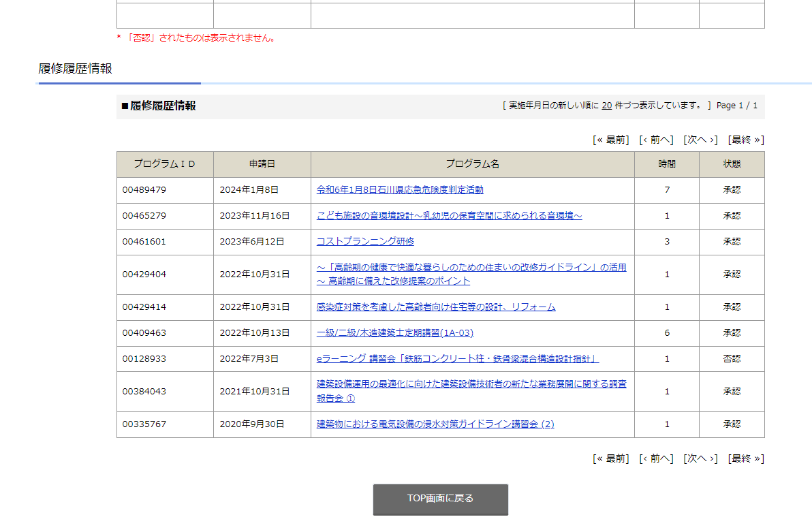Select program ID 00429404 cell

point(165,275)
